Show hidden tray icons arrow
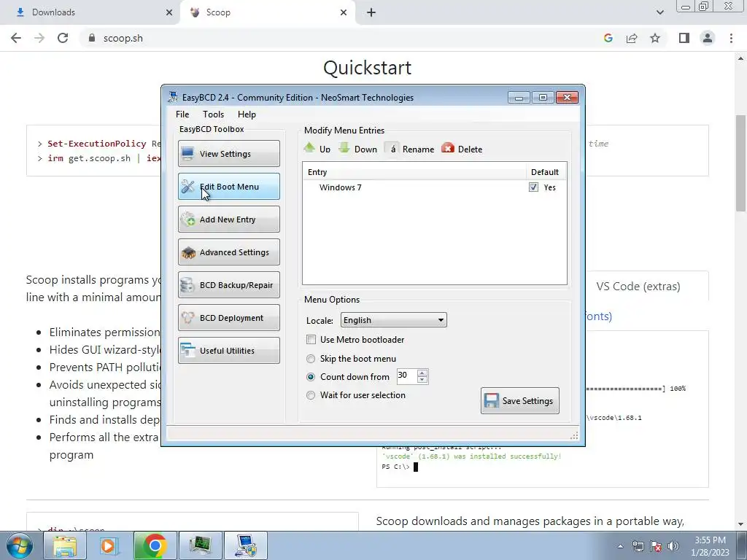This screenshot has width=747, height=560. 620,546
